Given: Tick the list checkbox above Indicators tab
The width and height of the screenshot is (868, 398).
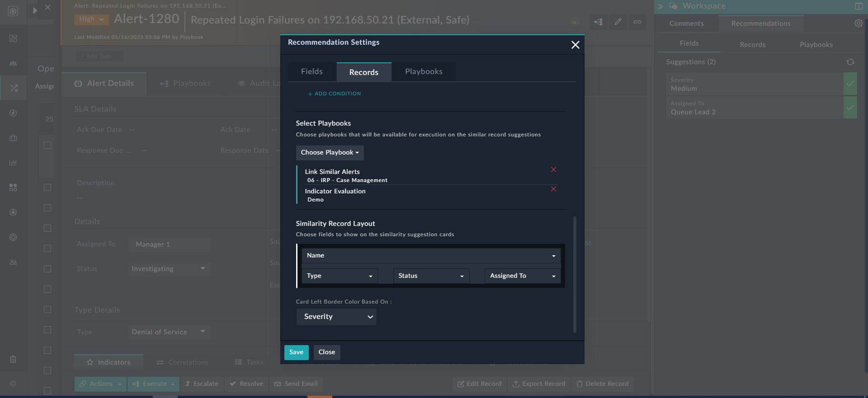Looking at the screenshot, I should click(47, 350).
